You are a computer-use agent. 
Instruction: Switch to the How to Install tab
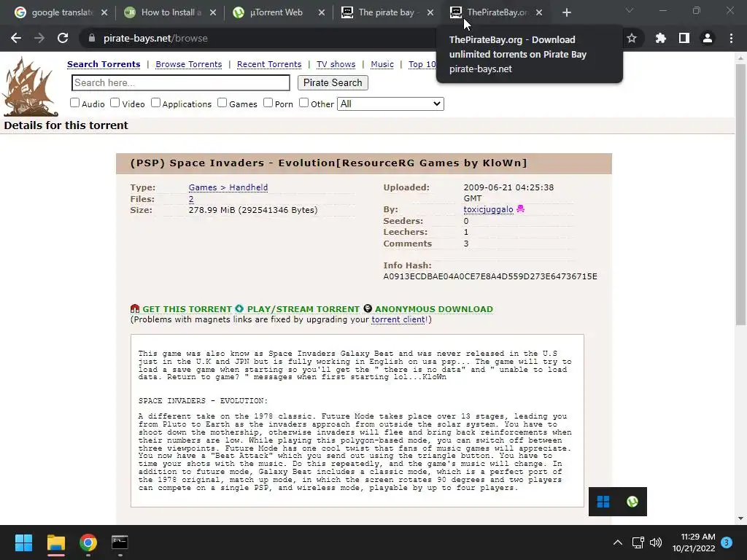169,13
